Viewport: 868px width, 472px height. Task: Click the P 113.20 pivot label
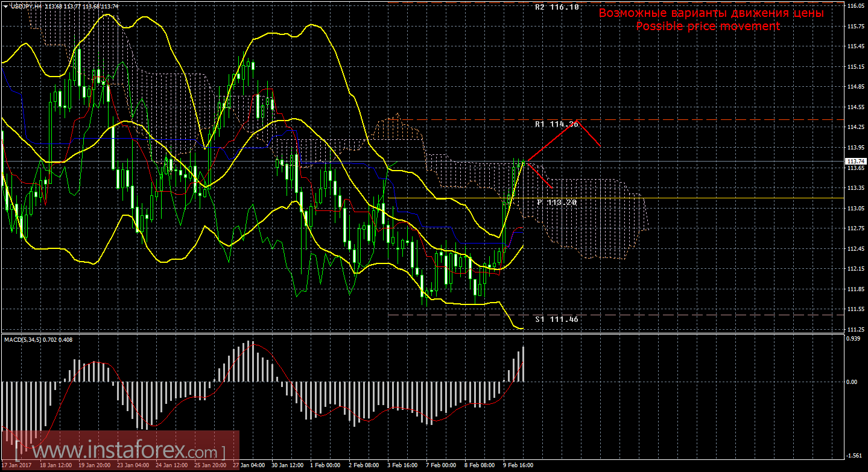coord(557,203)
